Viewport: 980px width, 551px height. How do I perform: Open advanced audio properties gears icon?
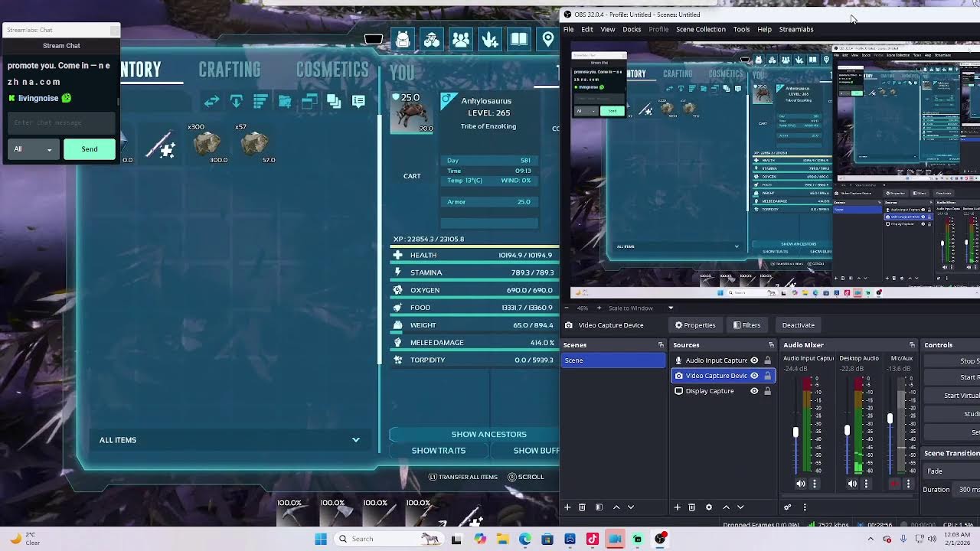point(787,507)
